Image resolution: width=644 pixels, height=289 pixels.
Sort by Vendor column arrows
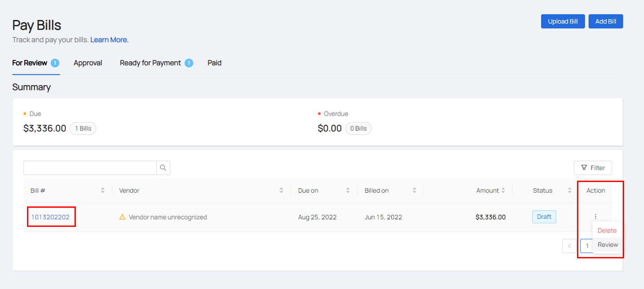[281, 190]
